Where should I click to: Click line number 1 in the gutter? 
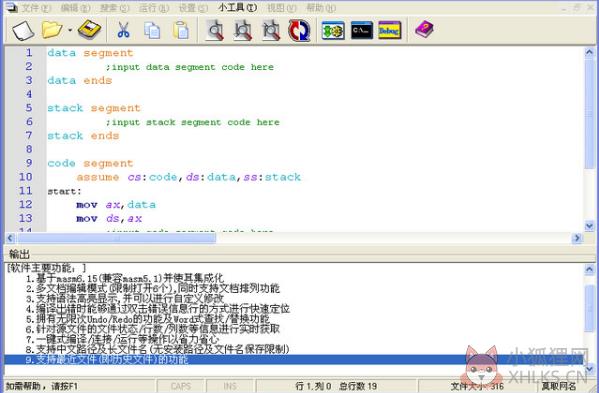(x=29, y=52)
